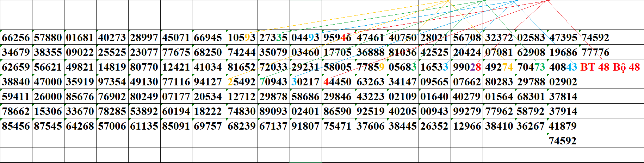Select the cell containing 40843
The image size is (644, 163).
pyautogui.click(x=563, y=67)
